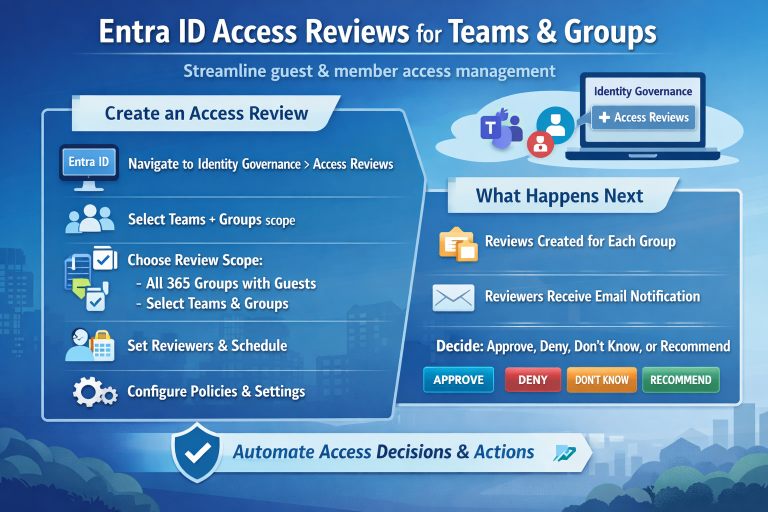Click the plus Access Reviews button on laptop
The width and height of the screenshot is (768, 512).
point(644,118)
